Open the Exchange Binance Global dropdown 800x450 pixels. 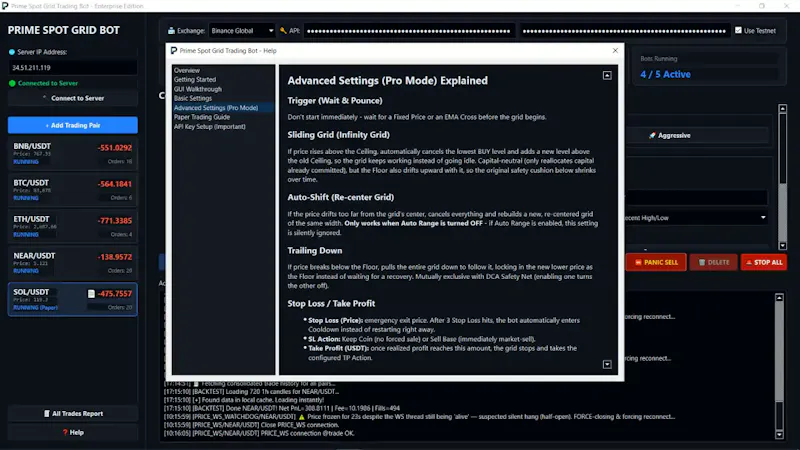242,31
